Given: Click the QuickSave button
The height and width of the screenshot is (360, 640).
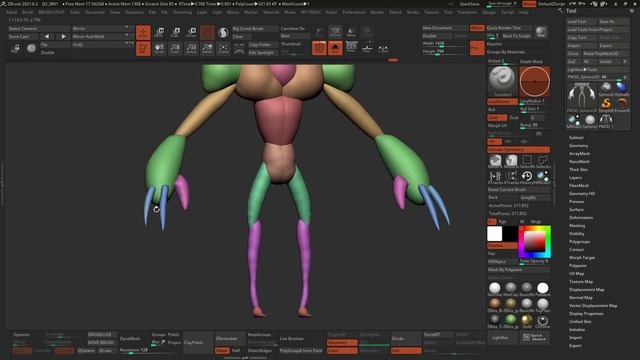Looking at the screenshot, I should pos(469,4).
